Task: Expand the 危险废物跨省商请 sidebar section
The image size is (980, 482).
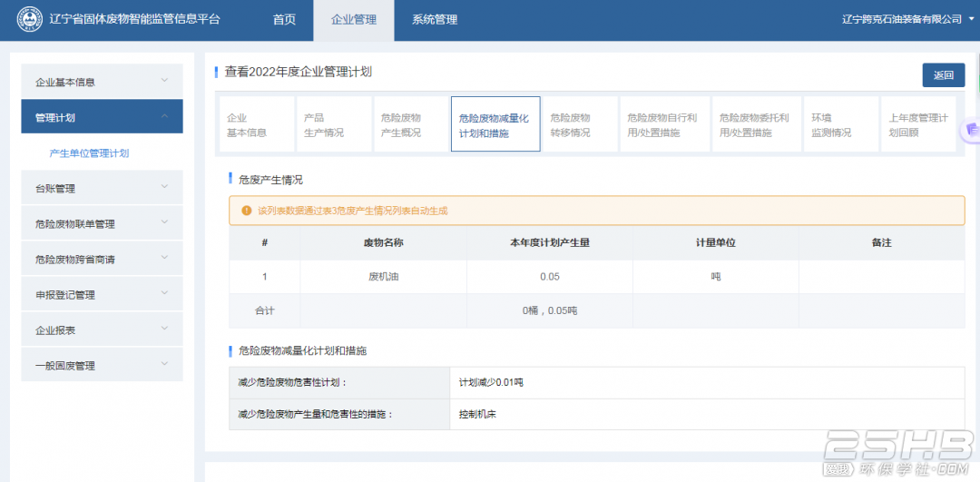Action: point(102,259)
